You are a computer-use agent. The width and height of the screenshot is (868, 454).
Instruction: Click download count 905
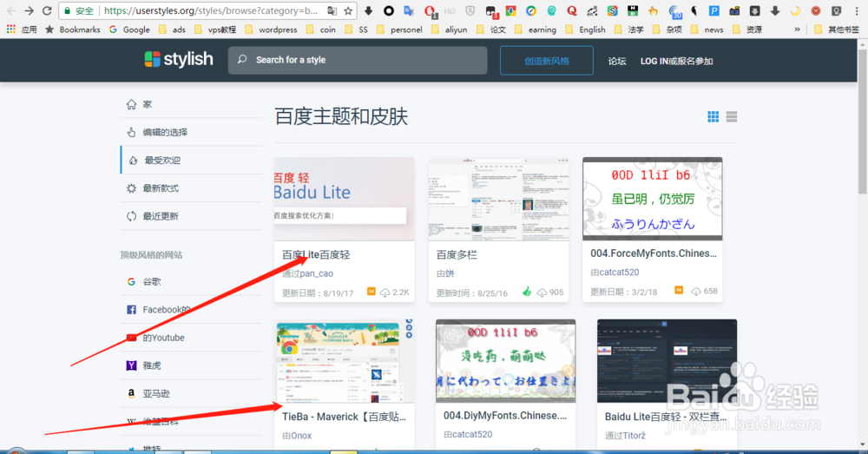pyautogui.click(x=556, y=293)
